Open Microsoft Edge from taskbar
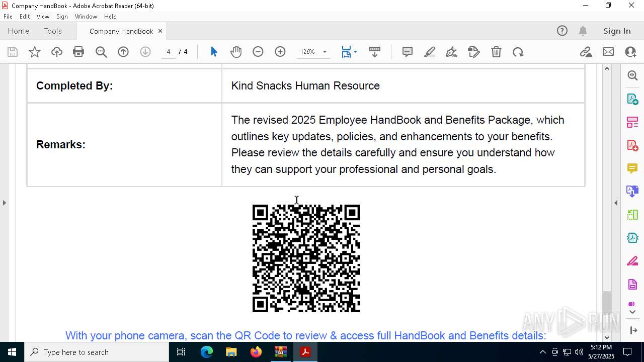Screen dimensions: 644x362 (x=207, y=352)
